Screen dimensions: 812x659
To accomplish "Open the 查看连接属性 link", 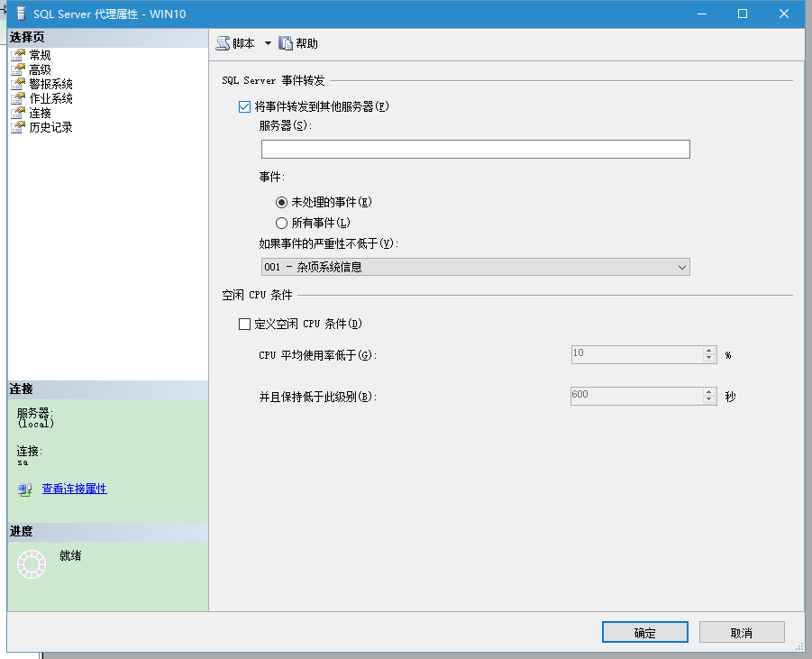I will (x=74, y=489).
